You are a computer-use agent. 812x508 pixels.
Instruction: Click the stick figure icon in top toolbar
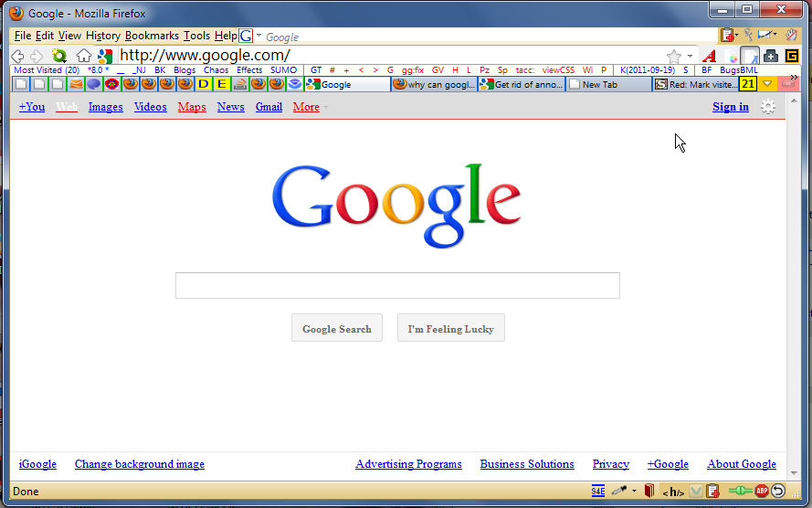coord(748,36)
